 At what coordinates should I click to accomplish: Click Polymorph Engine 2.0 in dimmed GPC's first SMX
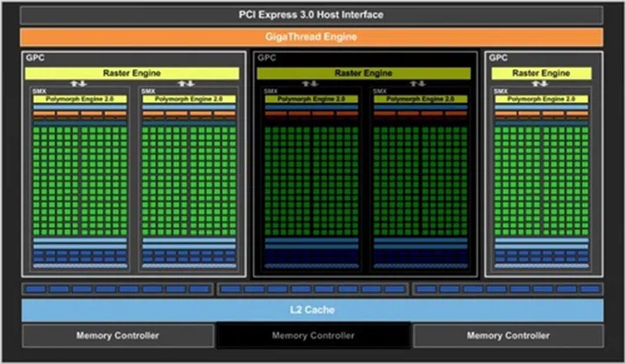(x=310, y=99)
